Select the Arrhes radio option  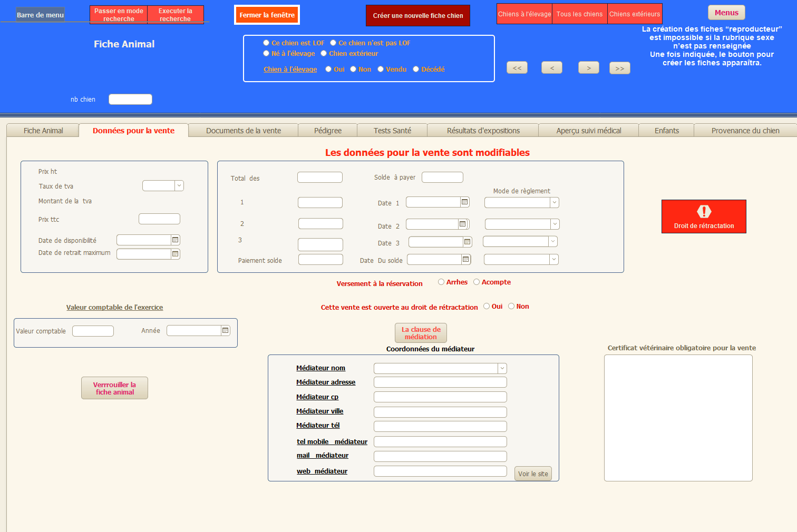point(441,282)
